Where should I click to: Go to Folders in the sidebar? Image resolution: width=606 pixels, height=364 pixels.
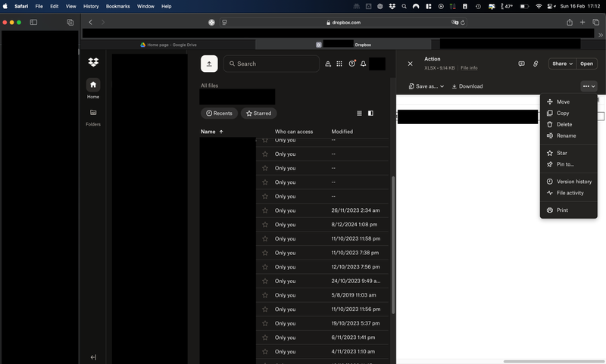pos(93,116)
